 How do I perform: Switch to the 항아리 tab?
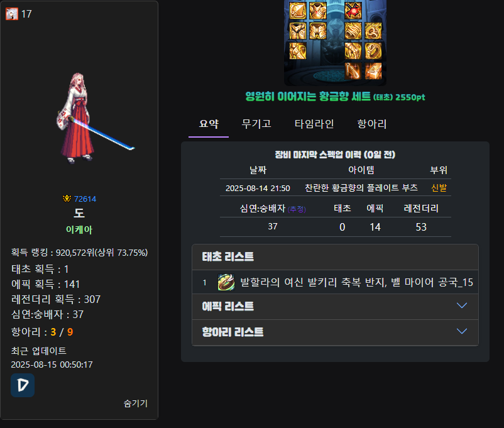point(372,124)
